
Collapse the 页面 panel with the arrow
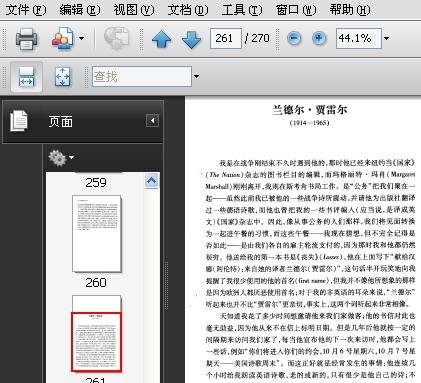coord(152,120)
